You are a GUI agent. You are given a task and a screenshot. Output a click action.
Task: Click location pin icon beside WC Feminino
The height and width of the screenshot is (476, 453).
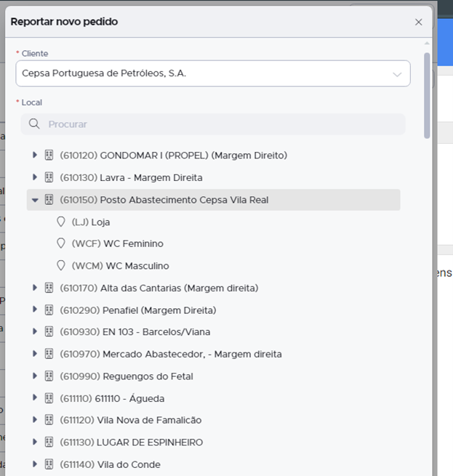click(x=61, y=243)
